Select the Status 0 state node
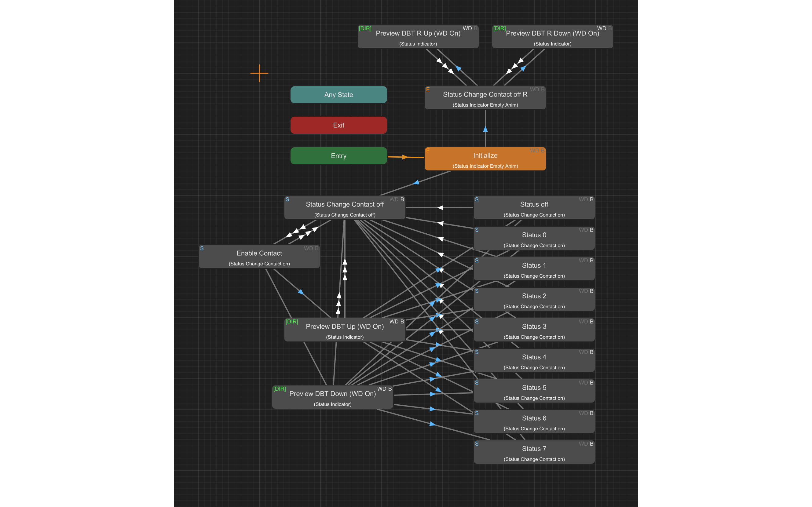This screenshot has height=507, width=812. [534, 239]
